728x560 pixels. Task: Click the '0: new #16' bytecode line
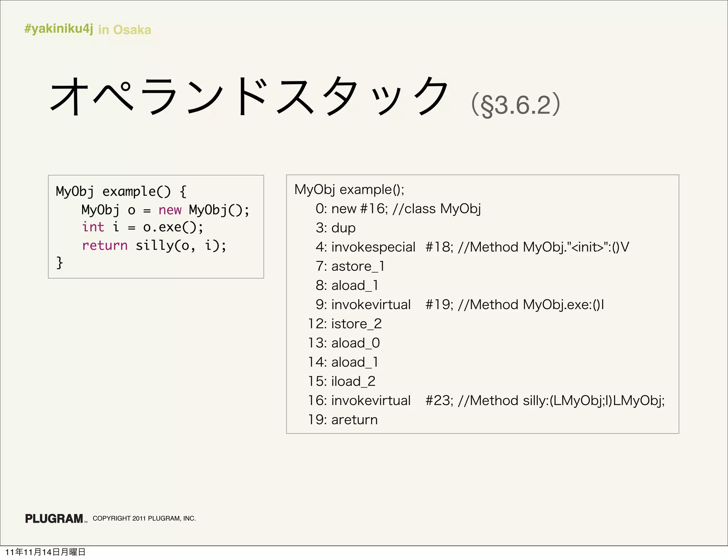click(x=398, y=209)
